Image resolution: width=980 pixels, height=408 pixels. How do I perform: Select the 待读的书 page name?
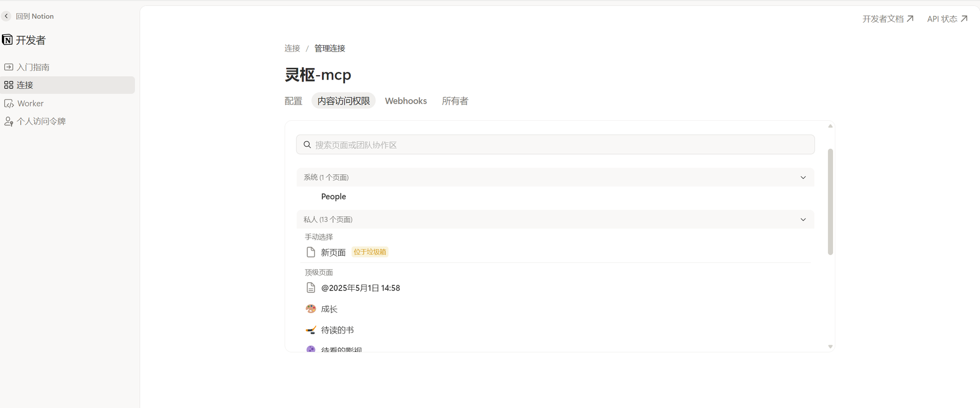pyautogui.click(x=337, y=330)
